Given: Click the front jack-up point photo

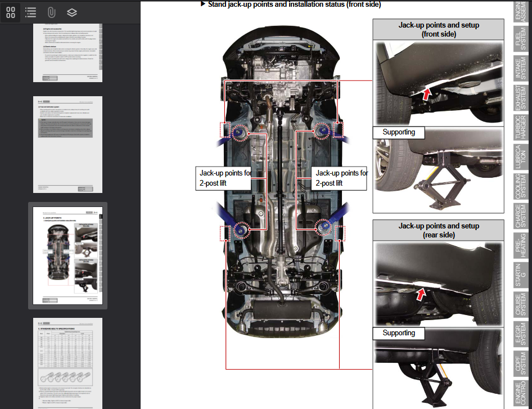Looking at the screenshot, I should click(438, 83).
